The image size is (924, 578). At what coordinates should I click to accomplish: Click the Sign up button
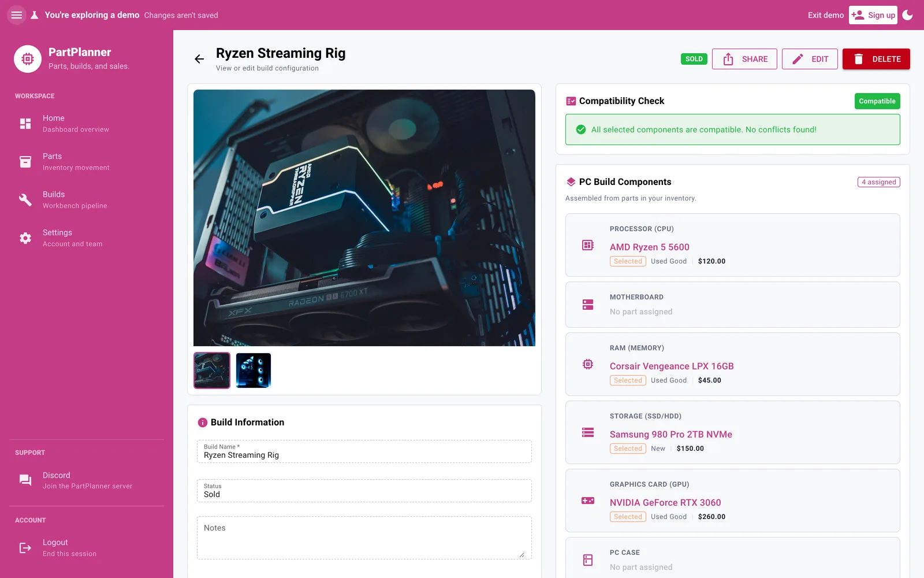point(873,15)
